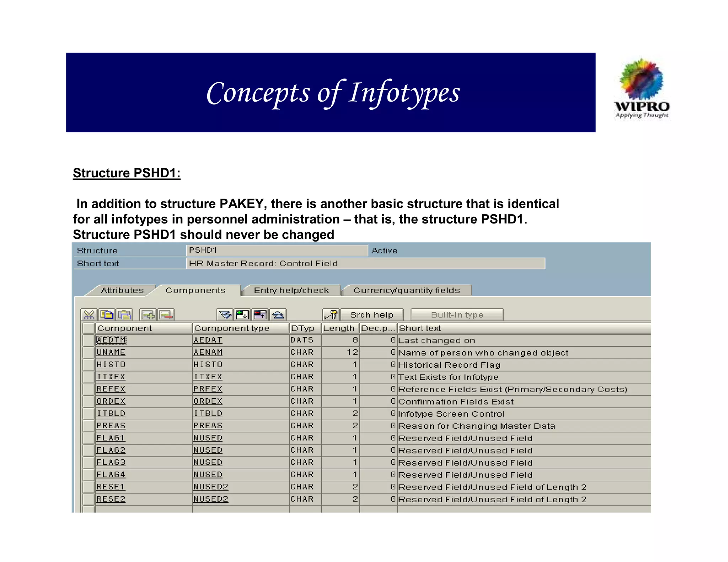
Task: Click the key icon beside Srch help
Action: 331,315
